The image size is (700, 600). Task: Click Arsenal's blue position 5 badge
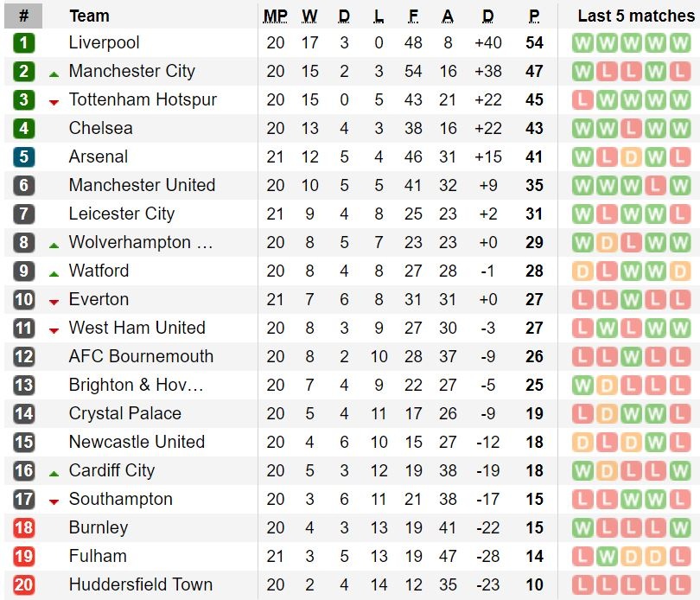tap(24, 157)
